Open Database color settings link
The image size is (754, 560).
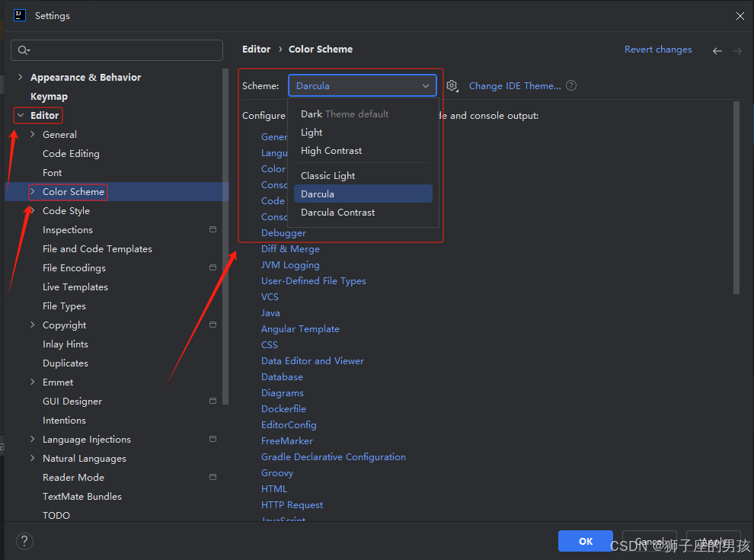tap(282, 376)
